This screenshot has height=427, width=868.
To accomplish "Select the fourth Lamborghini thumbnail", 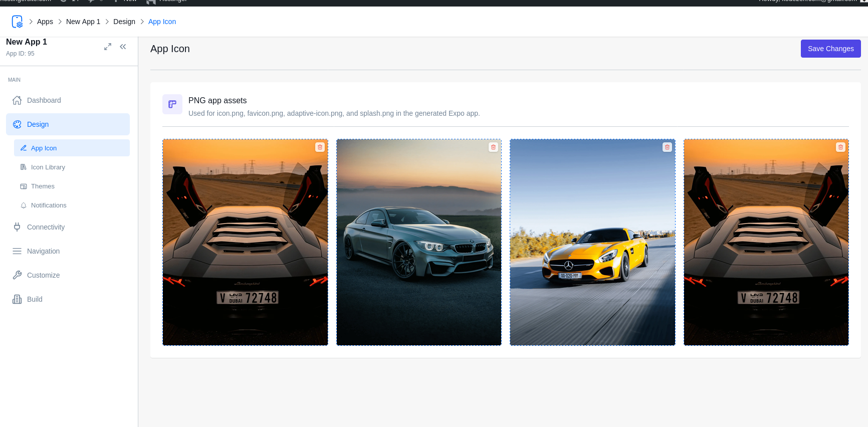I will pyautogui.click(x=766, y=242).
